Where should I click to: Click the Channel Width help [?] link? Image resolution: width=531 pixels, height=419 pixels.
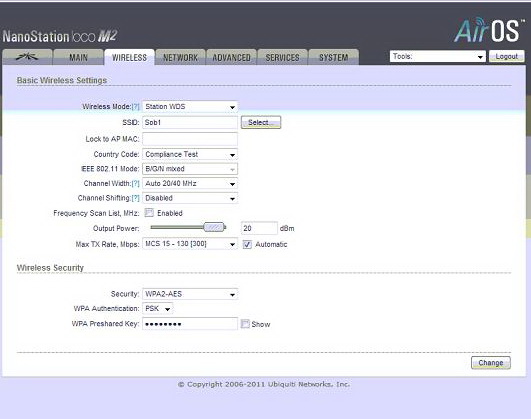pos(135,184)
